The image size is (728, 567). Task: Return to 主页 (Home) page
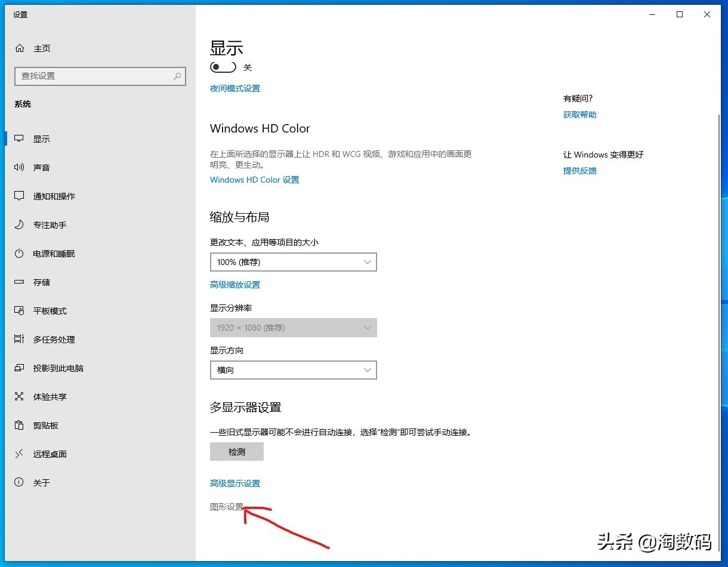point(42,48)
